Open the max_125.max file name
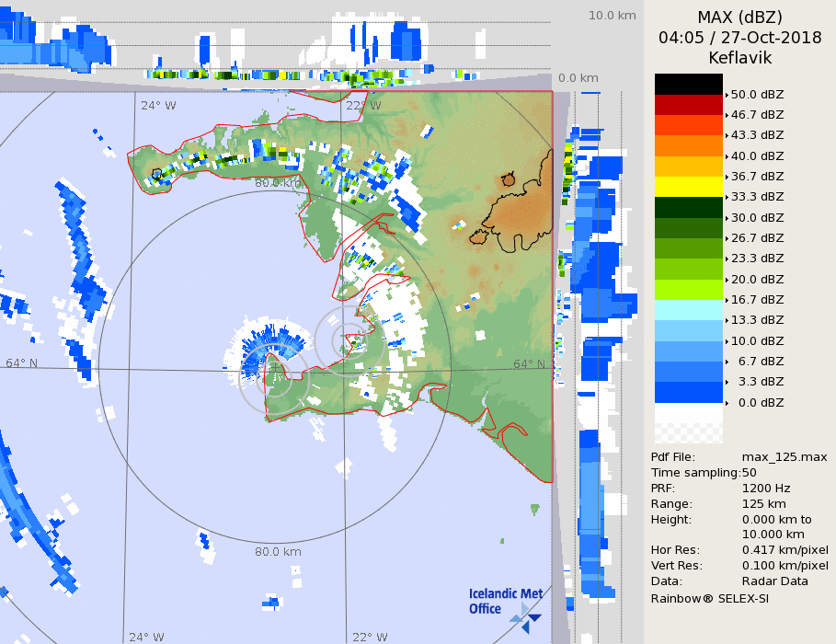Image resolution: width=836 pixels, height=644 pixels. (784, 457)
